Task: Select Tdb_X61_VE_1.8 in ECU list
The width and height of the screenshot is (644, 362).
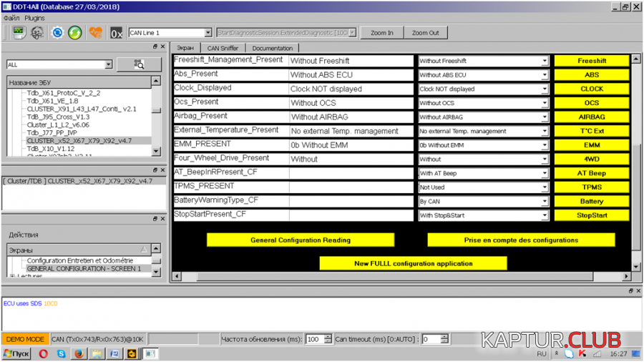Action: pyautogui.click(x=52, y=101)
